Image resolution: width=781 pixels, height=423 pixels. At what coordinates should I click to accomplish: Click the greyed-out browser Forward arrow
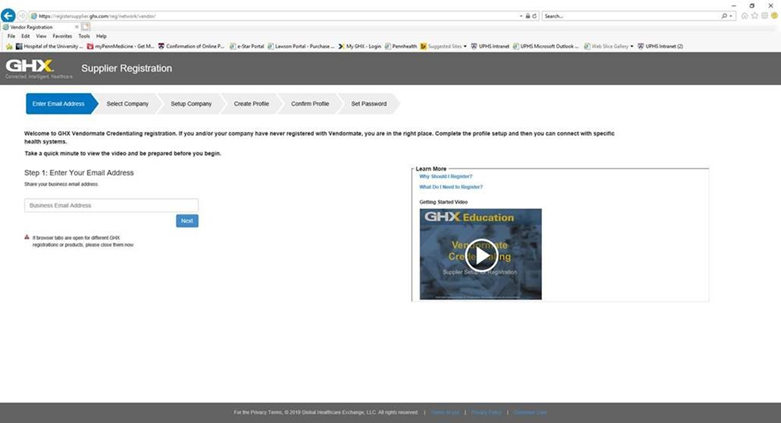[x=22, y=16]
